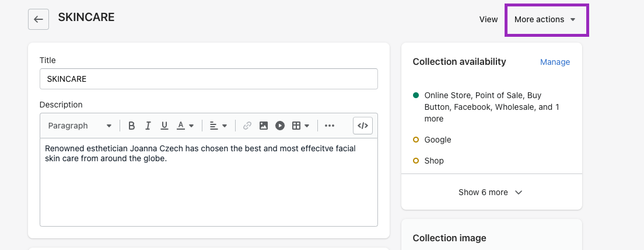Click inside the description text area

pyautogui.click(x=208, y=187)
